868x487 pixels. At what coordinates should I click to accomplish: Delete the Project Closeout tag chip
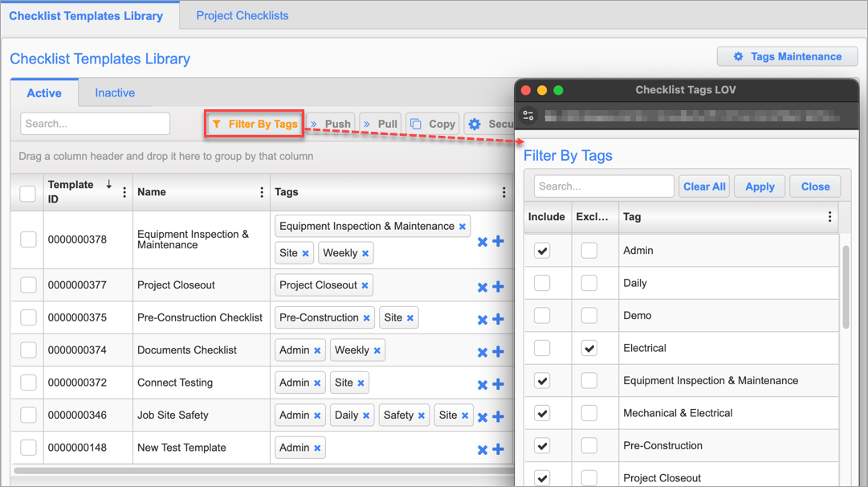coord(365,285)
